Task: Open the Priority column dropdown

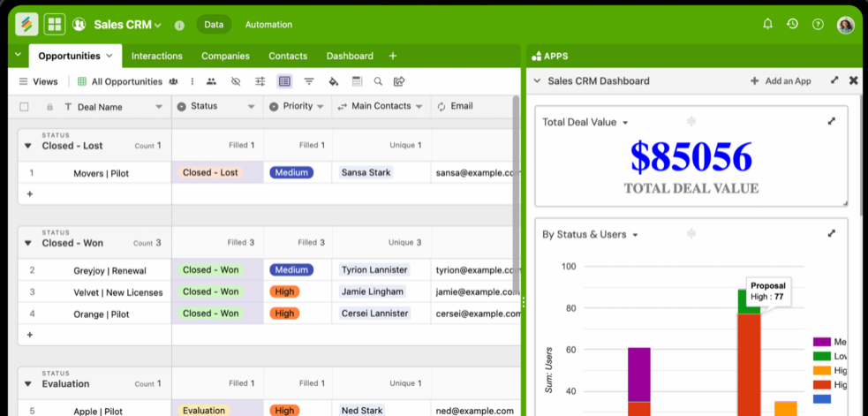Action: [320, 106]
